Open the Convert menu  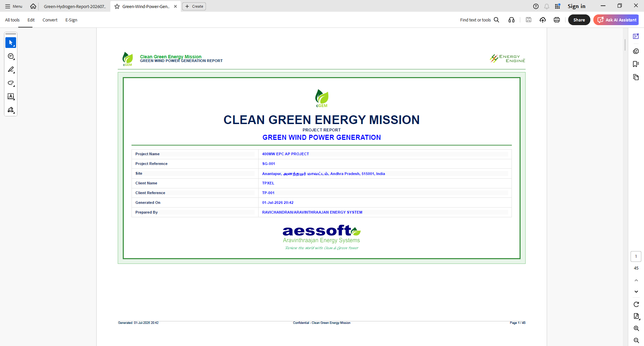click(x=50, y=20)
